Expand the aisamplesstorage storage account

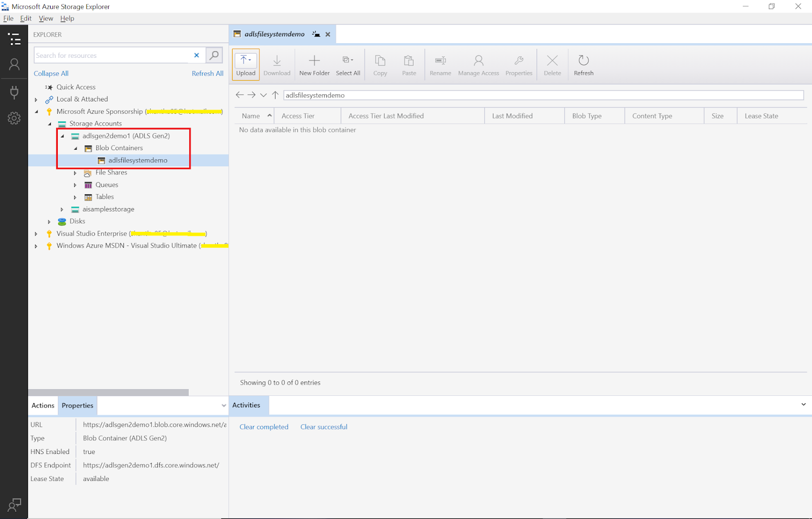(x=62, y=209)
